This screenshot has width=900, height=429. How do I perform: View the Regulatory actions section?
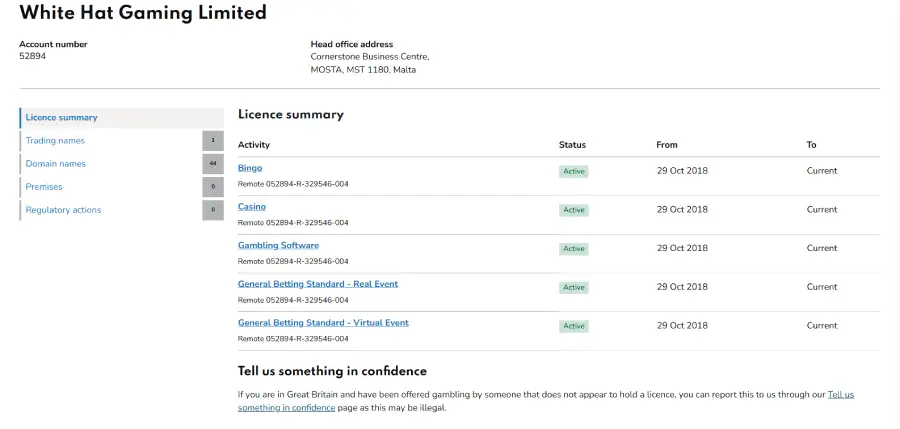click(x=63, y=210)
